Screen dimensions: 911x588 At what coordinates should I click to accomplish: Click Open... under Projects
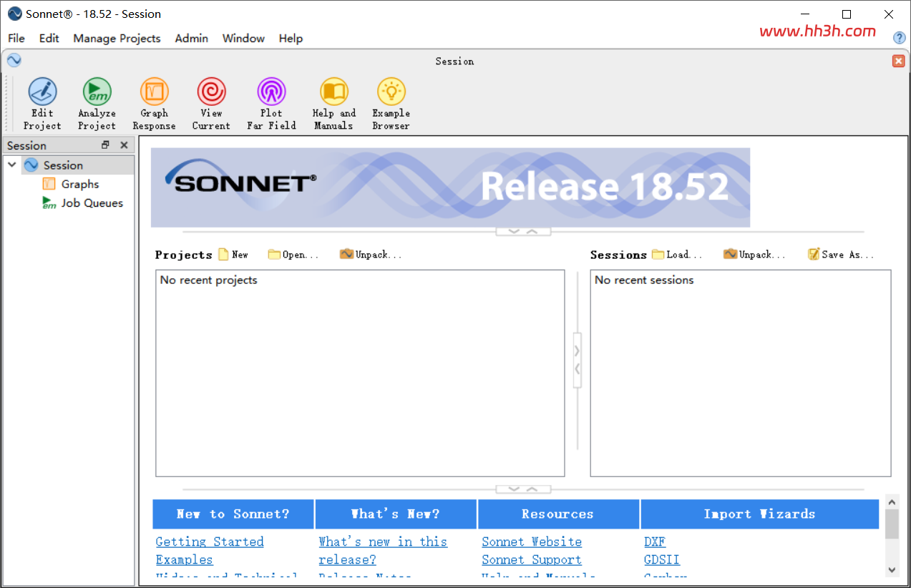click(293, 255)
